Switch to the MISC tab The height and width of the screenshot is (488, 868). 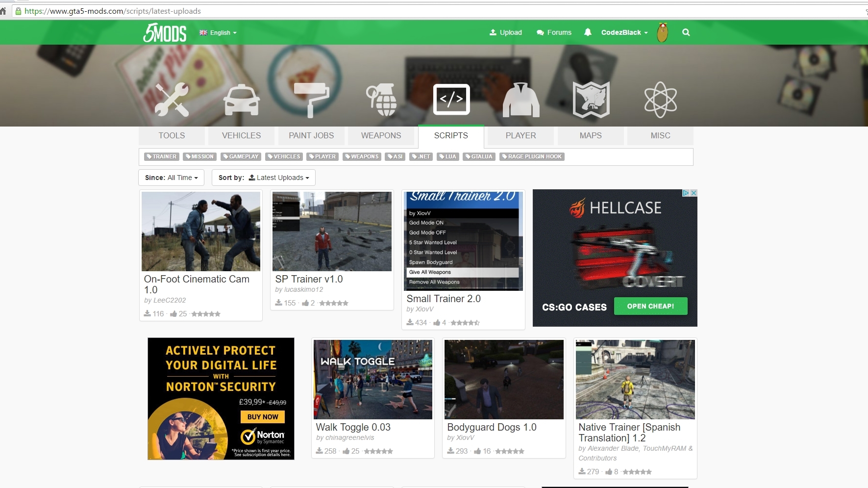tap(661, 136)
